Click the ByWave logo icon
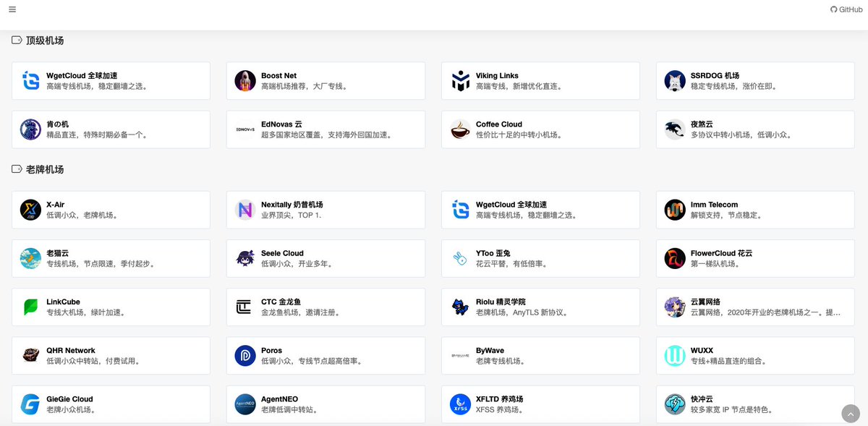 pyautogui.click(x=460, y=355)
